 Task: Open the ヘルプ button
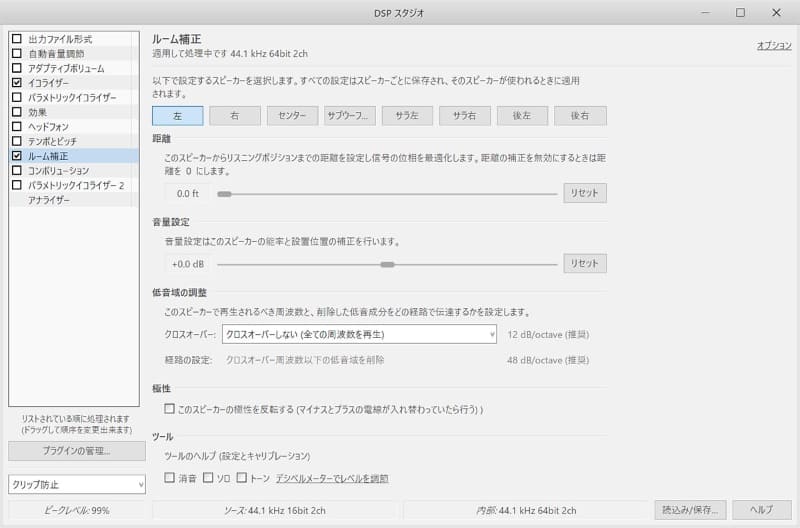tap(762, 510)
